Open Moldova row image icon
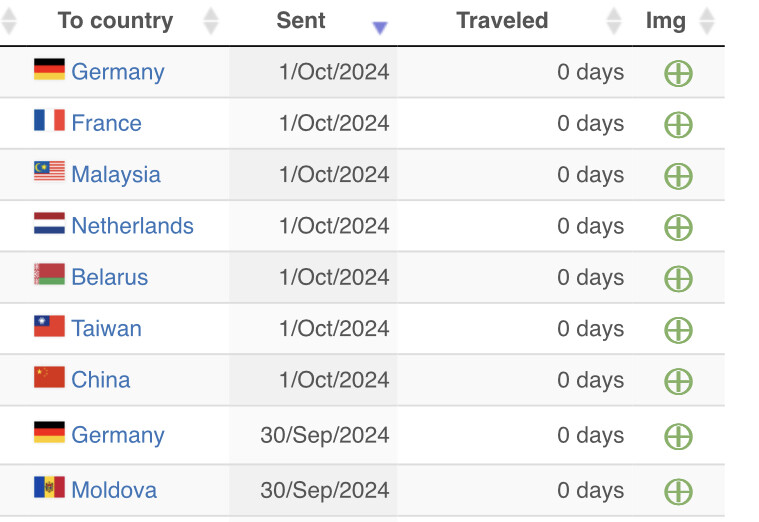 678,491
